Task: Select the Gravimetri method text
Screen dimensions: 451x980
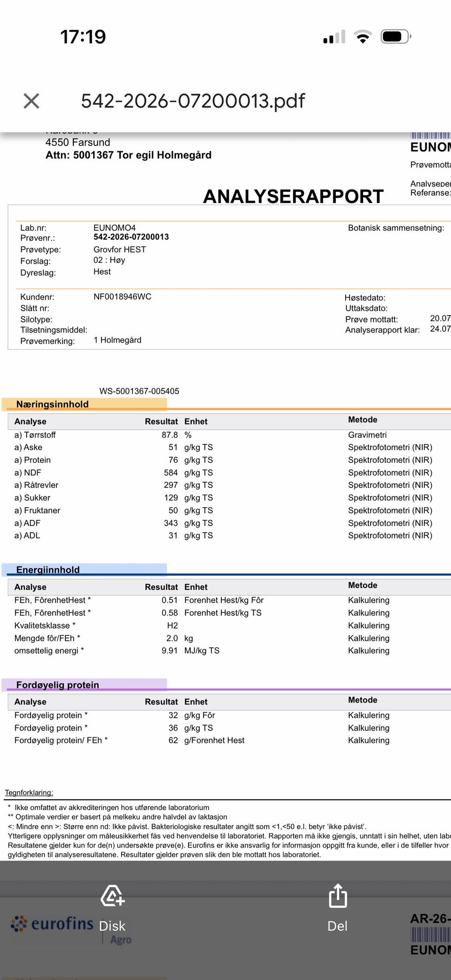Action: 367,435
